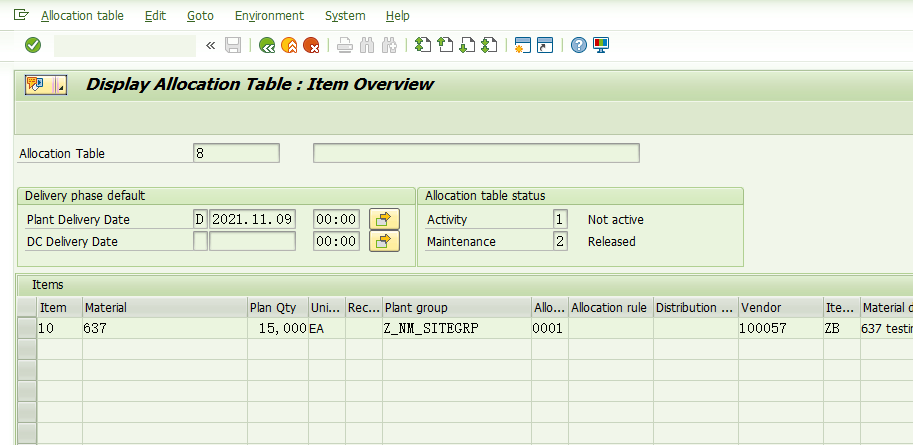Click the Released status text
The height and width of the screenshot is (445, 913).
tap(611, 241)
